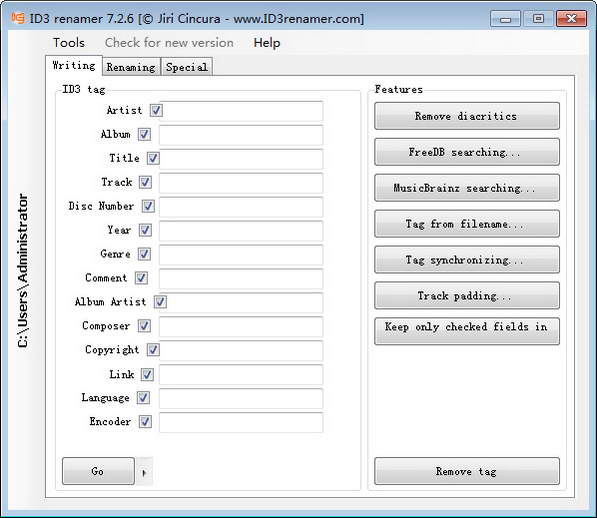Image resolution: width=597 pixels, height=518 pixels.
Task: Uncheck the Language checkbox
Action: point(144,398)
